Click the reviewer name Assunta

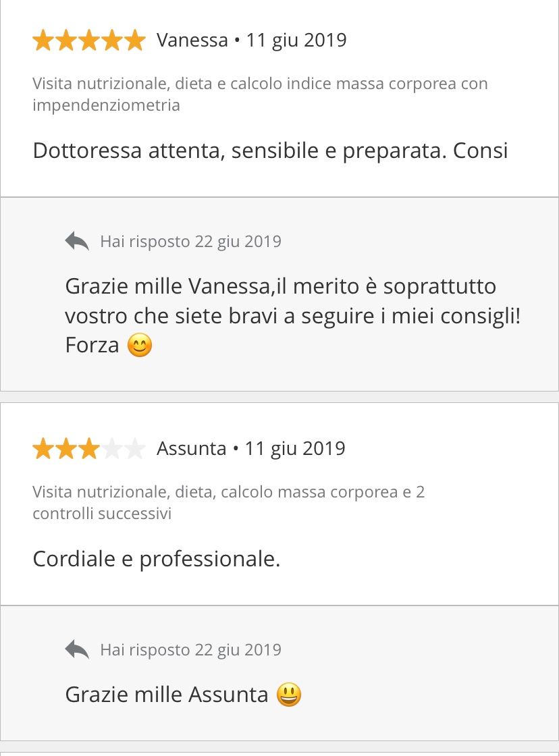191,449
